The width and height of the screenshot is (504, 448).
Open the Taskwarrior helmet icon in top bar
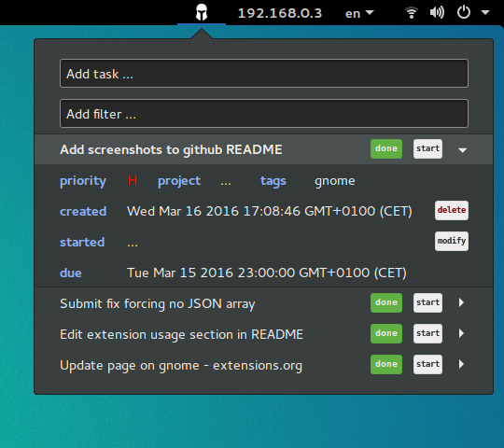point(202,12)
